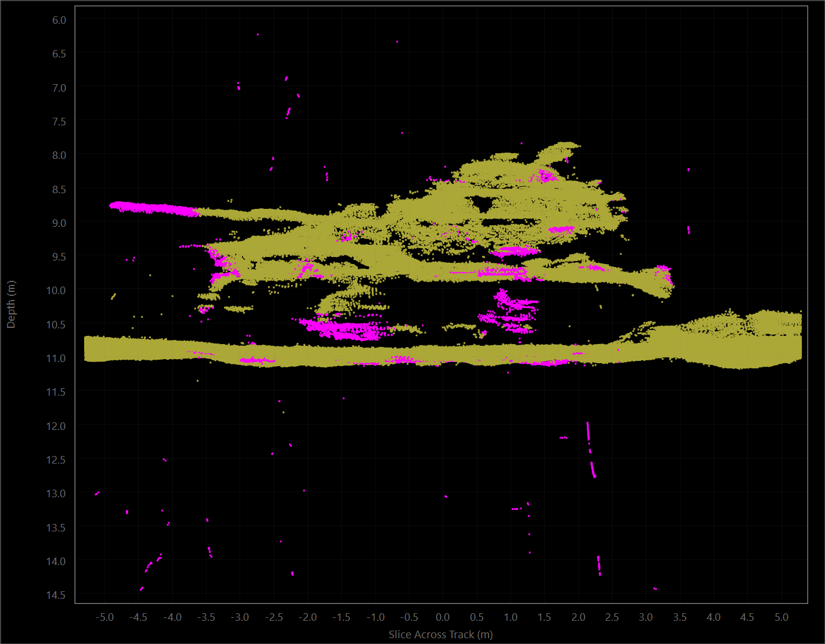Image resolution: width=825 pixels, height=644 pixels.
Task: Click the magenta cluster near depth 10.5
Action: [342, 329]
